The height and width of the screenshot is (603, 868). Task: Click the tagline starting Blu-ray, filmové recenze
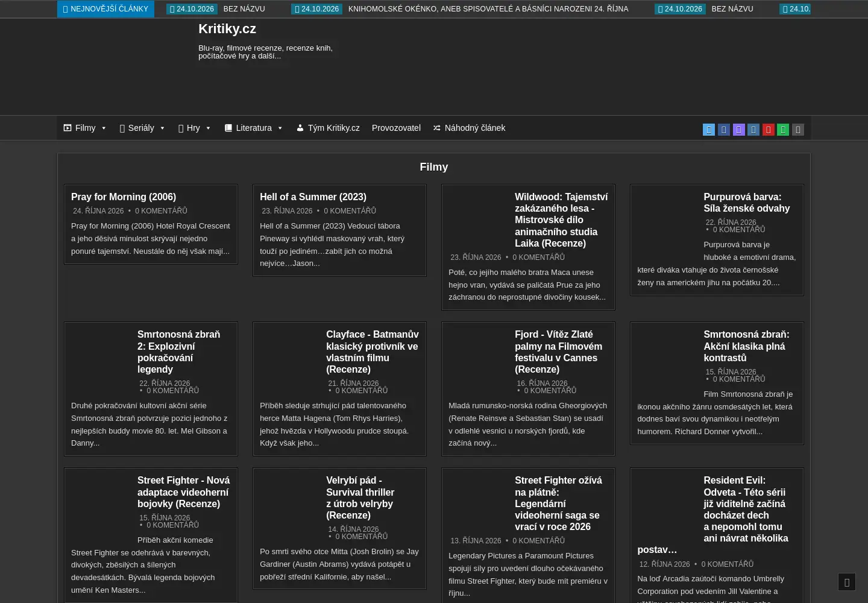tap(265, 52)
